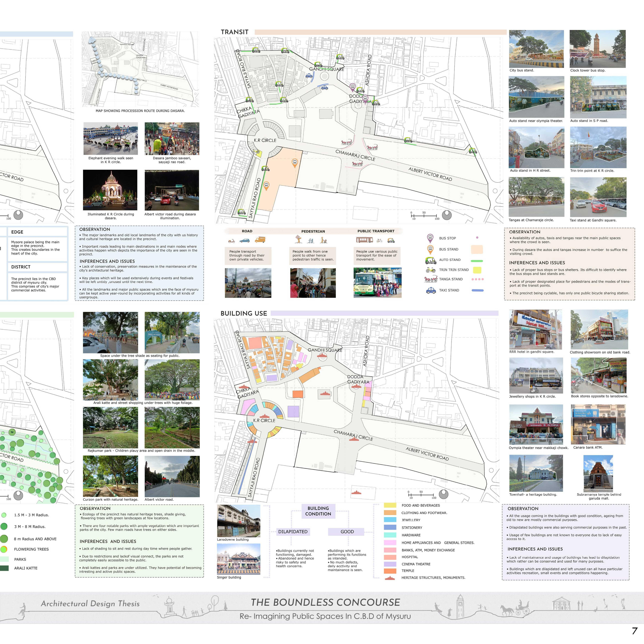Click the K.R Circle label on transit map
The width and height of the screenshot is (644, 644).
point(265,140)
